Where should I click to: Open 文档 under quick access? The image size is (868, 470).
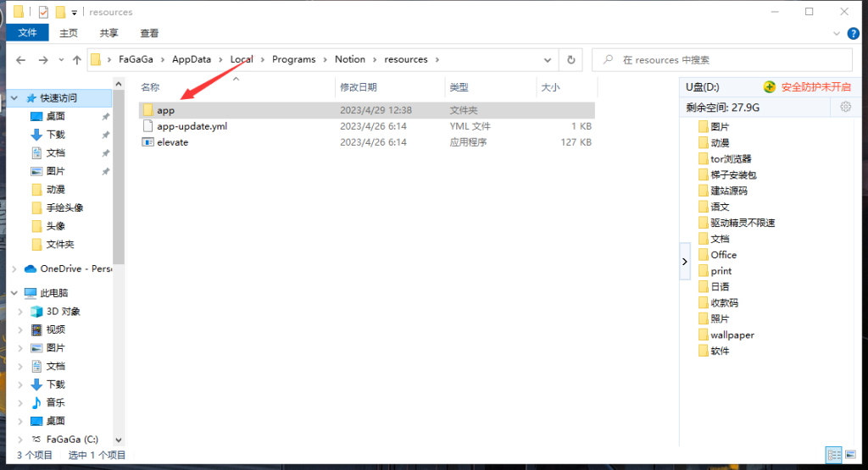tap(55, 152)
